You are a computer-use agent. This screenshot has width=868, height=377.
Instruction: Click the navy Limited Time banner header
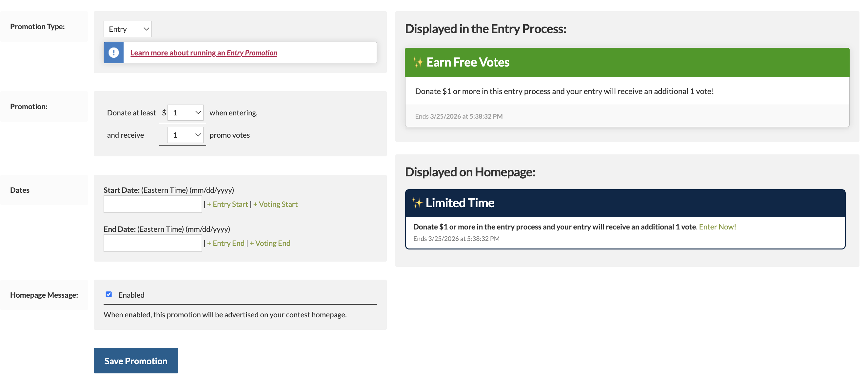625,203
